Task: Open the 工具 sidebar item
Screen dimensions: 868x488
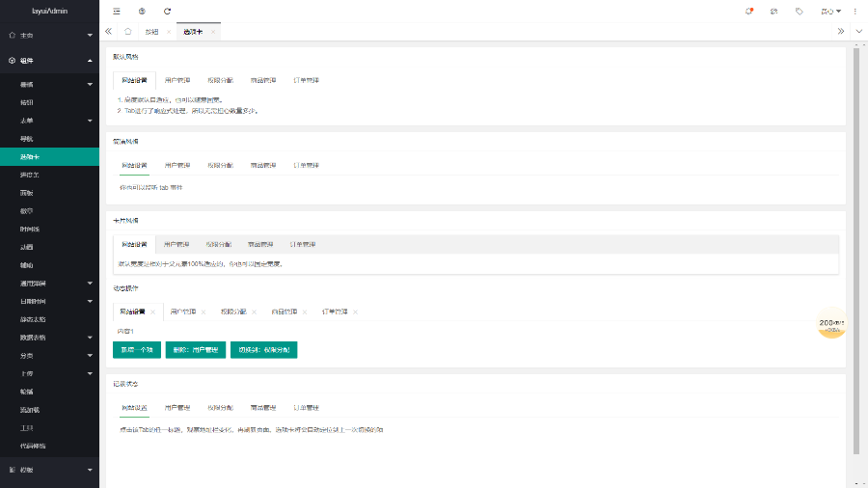Action: tap(50, 428)
